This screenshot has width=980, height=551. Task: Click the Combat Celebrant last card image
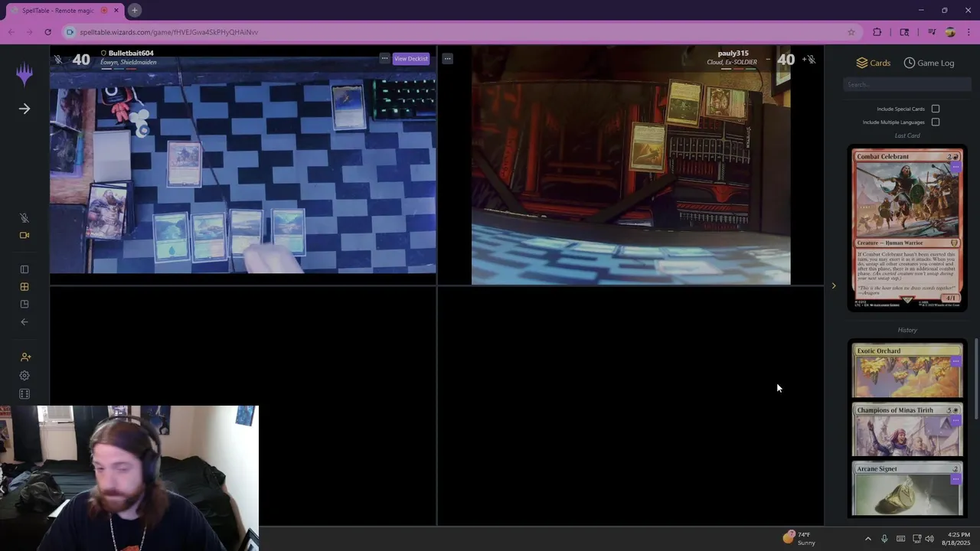907,230
